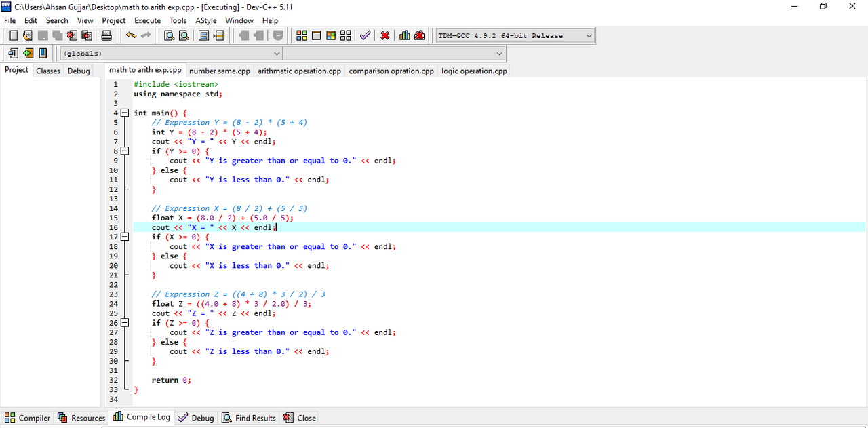Open the Window menu

tap(239, 20)
